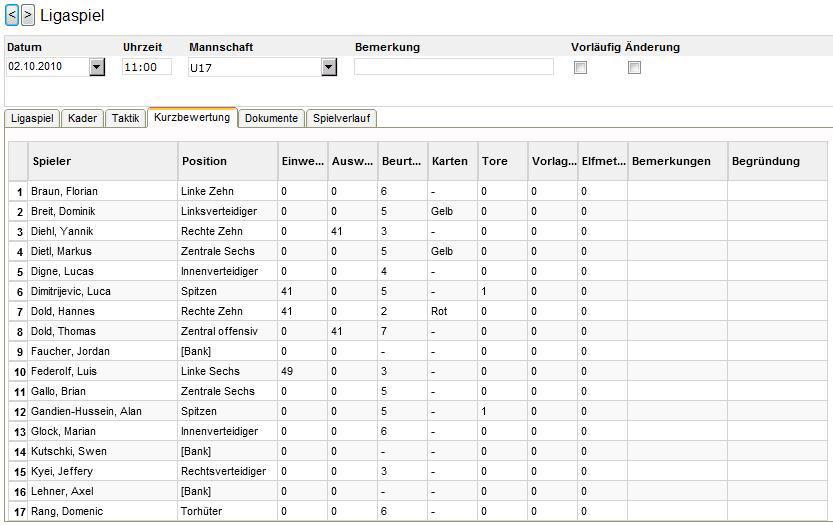Open the Taktik tab

(x=125, y=118)
